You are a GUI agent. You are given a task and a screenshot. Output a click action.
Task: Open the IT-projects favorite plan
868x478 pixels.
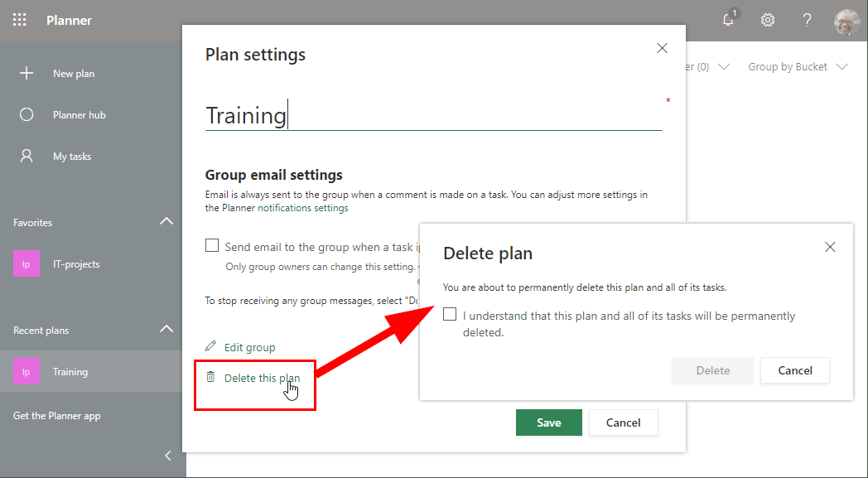(x=76, y=264)
